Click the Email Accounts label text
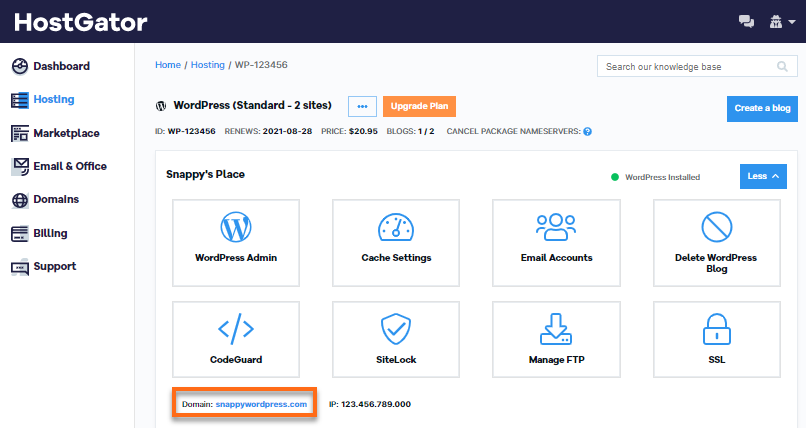 coord(557,257)
